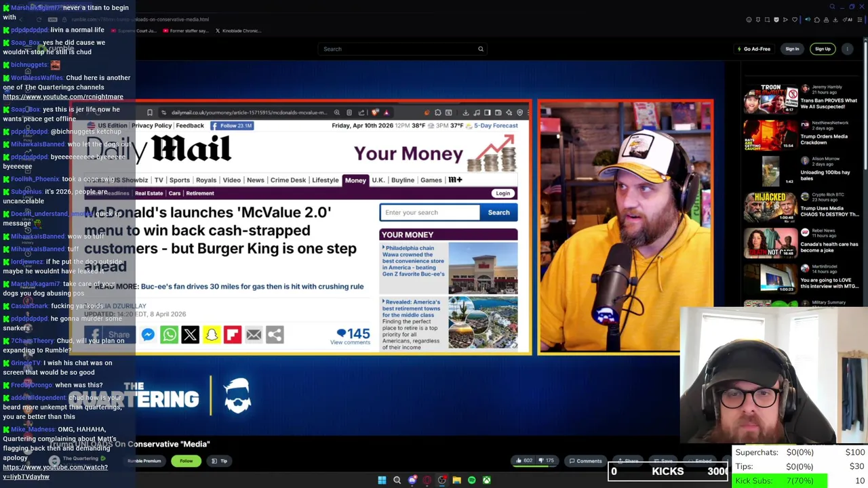Select the Games tab on Daily Mail

pos(431,180)
